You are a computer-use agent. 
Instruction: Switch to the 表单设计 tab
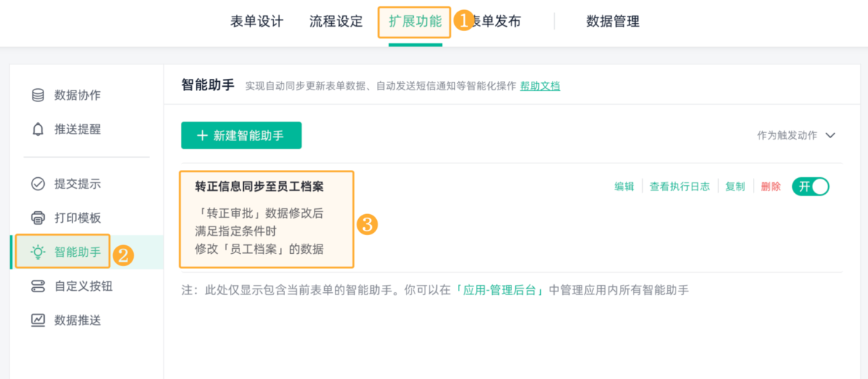[x=257, y=22]
